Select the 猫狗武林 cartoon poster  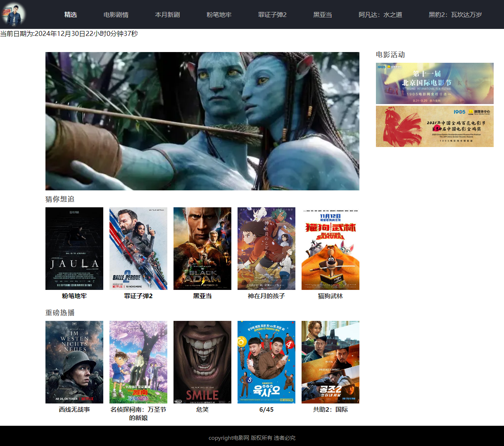330,249
